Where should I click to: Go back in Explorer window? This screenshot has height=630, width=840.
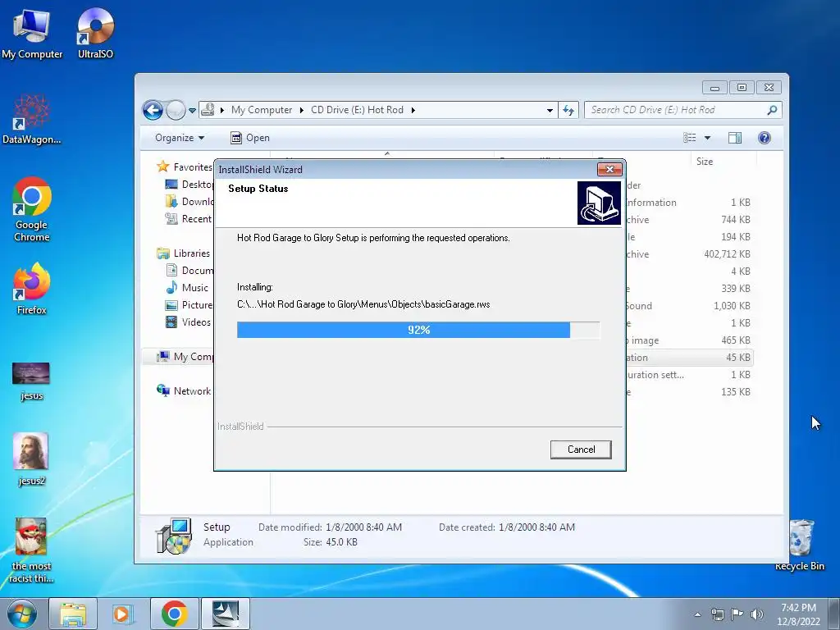tap(153, 111)
